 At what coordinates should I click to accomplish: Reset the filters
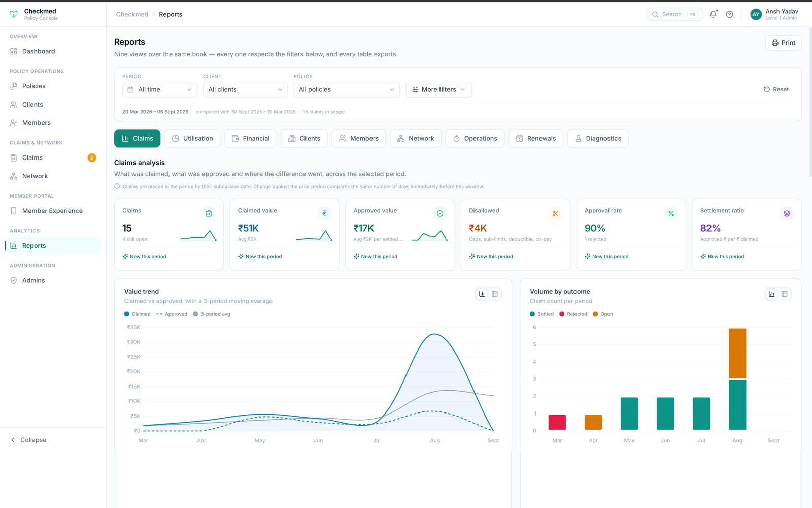tap(776, 89)
